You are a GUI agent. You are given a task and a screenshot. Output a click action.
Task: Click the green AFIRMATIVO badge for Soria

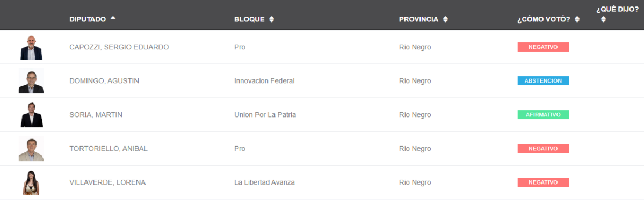point(543,115)
